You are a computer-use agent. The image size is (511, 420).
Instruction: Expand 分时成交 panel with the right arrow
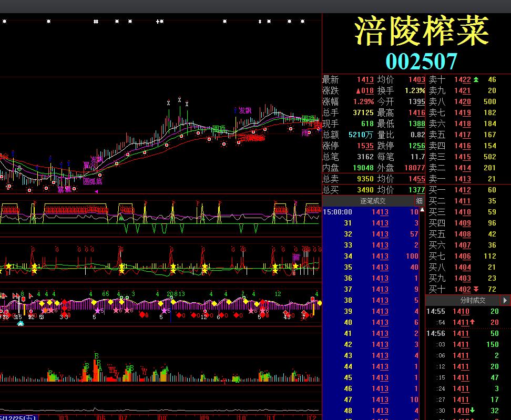[x=505, y=300]
